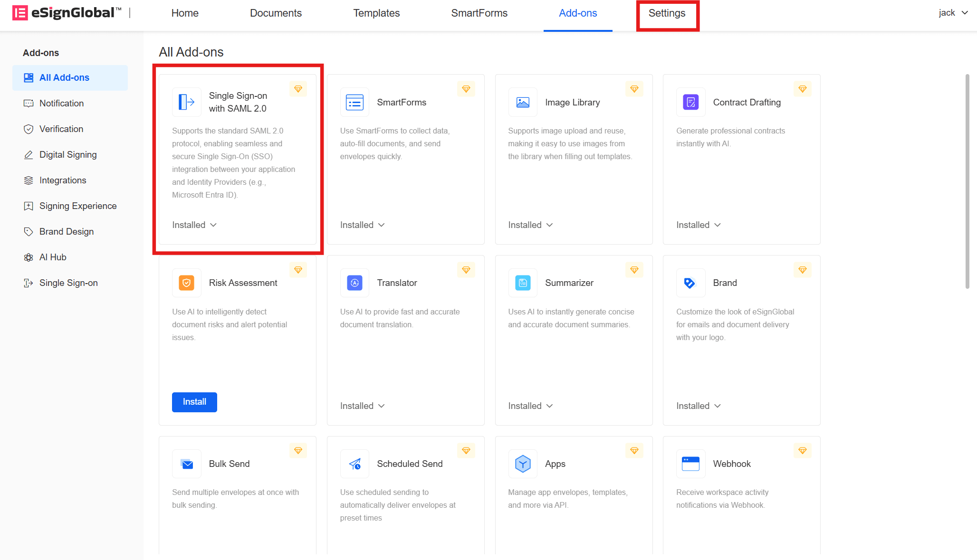This screenshot has width=977, height=560.
Task: Click the Webhook card icon
Action: pyautogui.click(x=690, y=464)
